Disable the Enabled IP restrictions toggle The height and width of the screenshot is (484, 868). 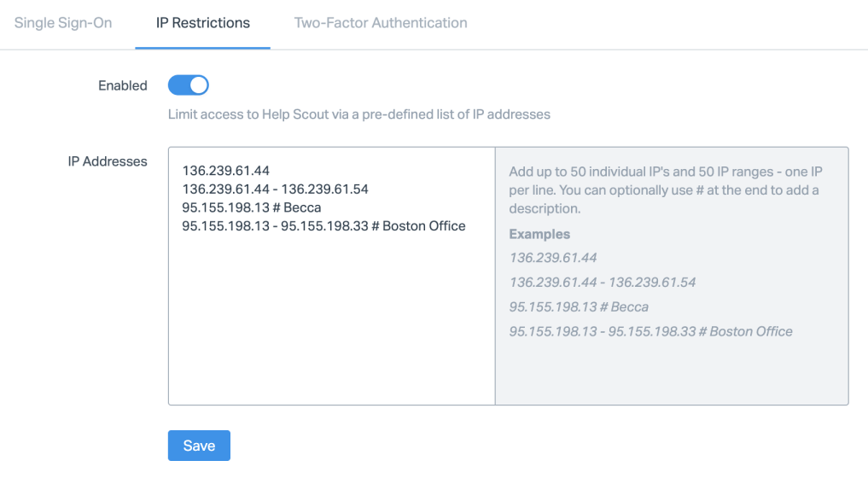[x=189, y=85]
